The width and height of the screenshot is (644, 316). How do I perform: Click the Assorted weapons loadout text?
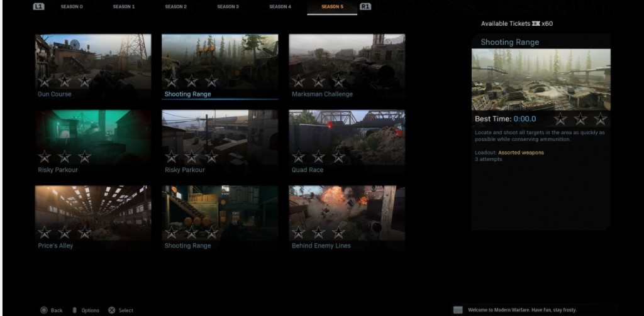pyautogui.click(x=521, y=153)
